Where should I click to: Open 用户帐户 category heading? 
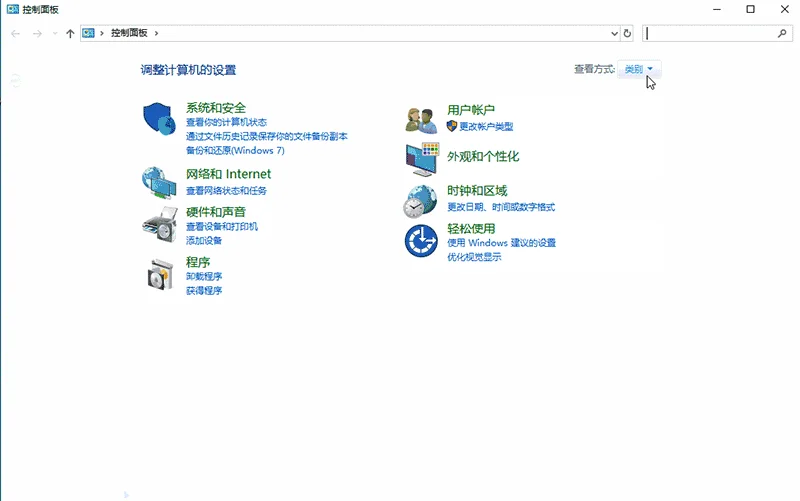(x=471, y=110)
